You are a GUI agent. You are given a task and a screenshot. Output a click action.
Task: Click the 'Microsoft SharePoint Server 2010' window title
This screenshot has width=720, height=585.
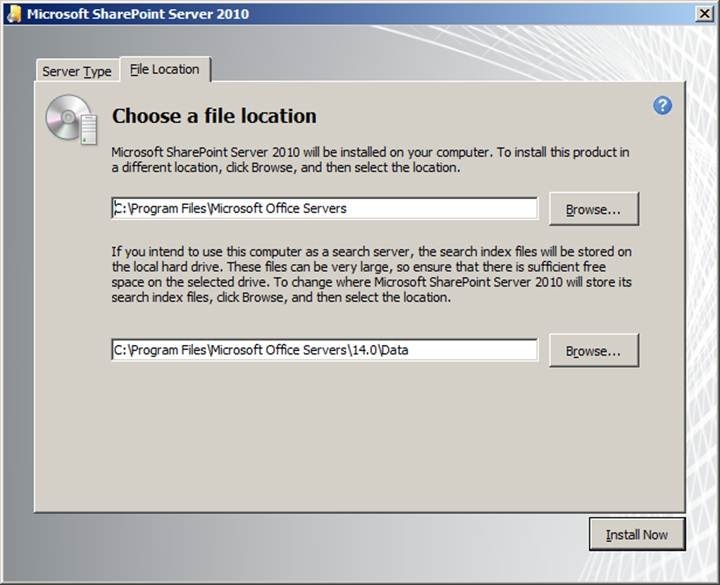click(x=138, y=14)
